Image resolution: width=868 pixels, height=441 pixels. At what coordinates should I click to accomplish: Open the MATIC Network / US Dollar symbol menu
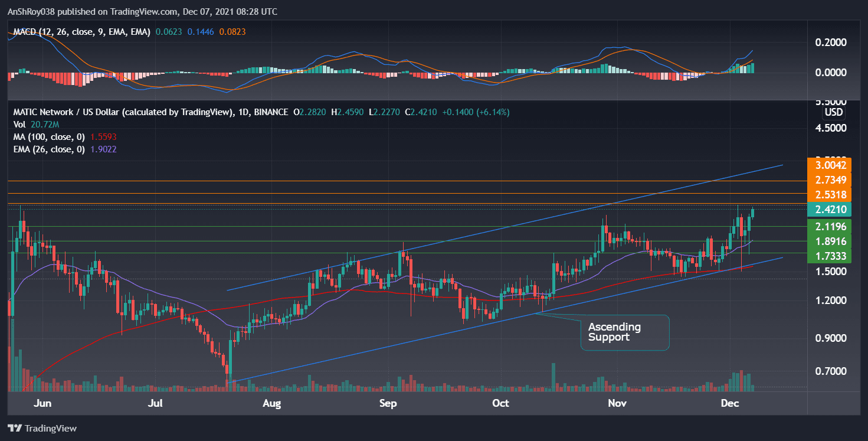pyautogui.click(x=69, y=112)
